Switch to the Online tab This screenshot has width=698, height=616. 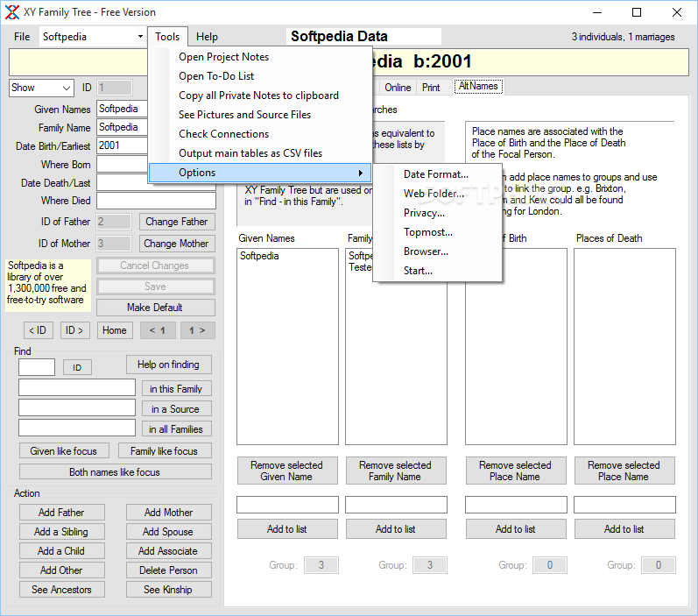(x=398, y=88)
